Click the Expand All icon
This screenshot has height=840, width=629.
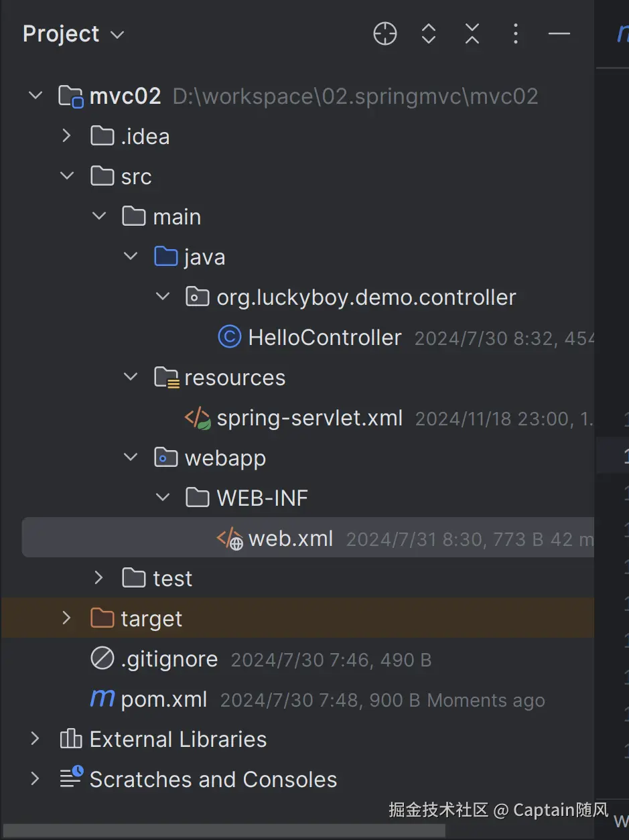[429, 33]
